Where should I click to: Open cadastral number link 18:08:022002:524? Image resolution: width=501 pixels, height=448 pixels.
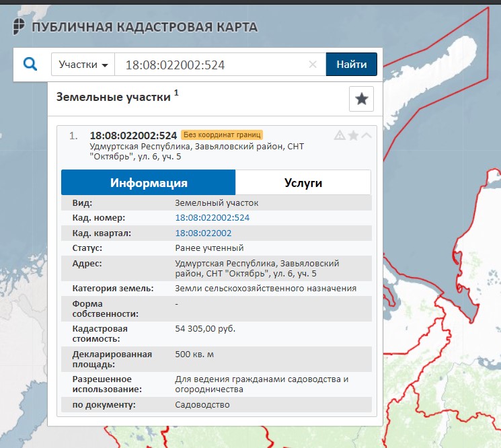coord(213,218)
